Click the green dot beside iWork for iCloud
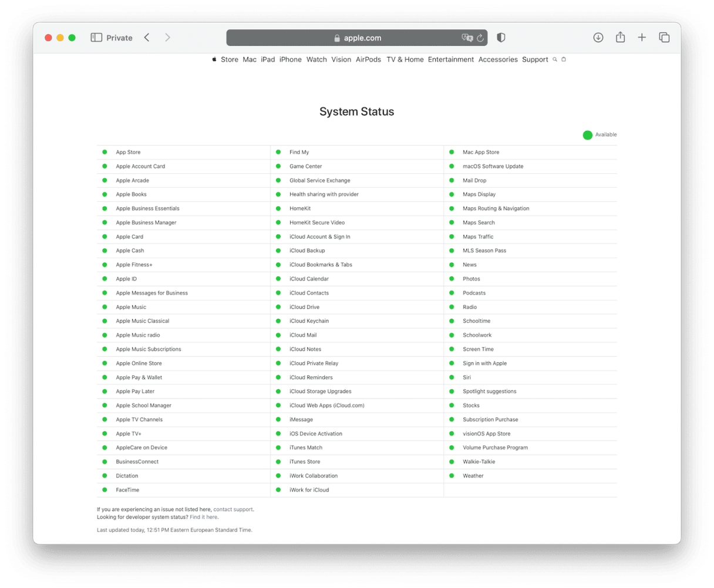This screenshot has width=714, height=588. pos(278,490)
